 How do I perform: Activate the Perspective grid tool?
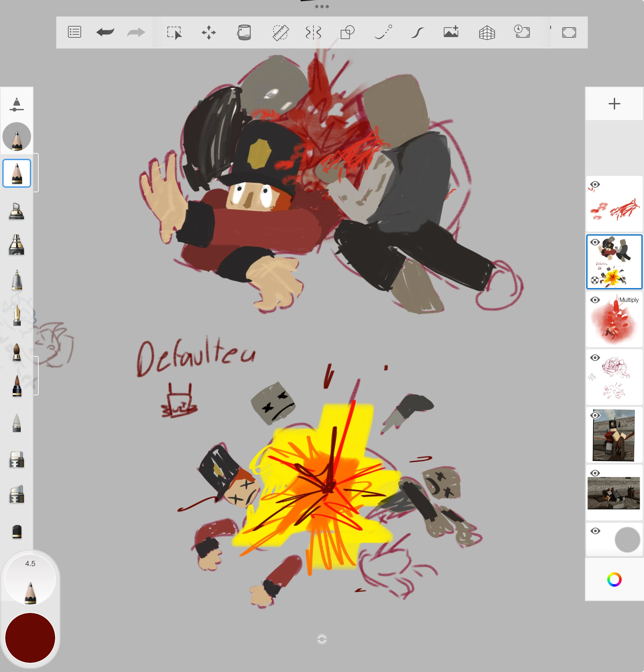pyautogui.click(x=488, y=32)
